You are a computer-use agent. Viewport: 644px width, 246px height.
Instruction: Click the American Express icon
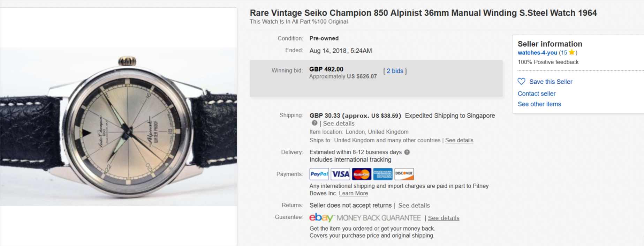click(x=383, y=174)
